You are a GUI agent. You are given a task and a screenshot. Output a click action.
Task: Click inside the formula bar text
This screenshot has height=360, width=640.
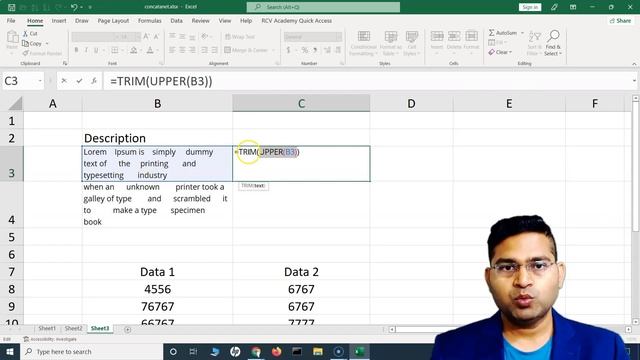pos(161,81)
